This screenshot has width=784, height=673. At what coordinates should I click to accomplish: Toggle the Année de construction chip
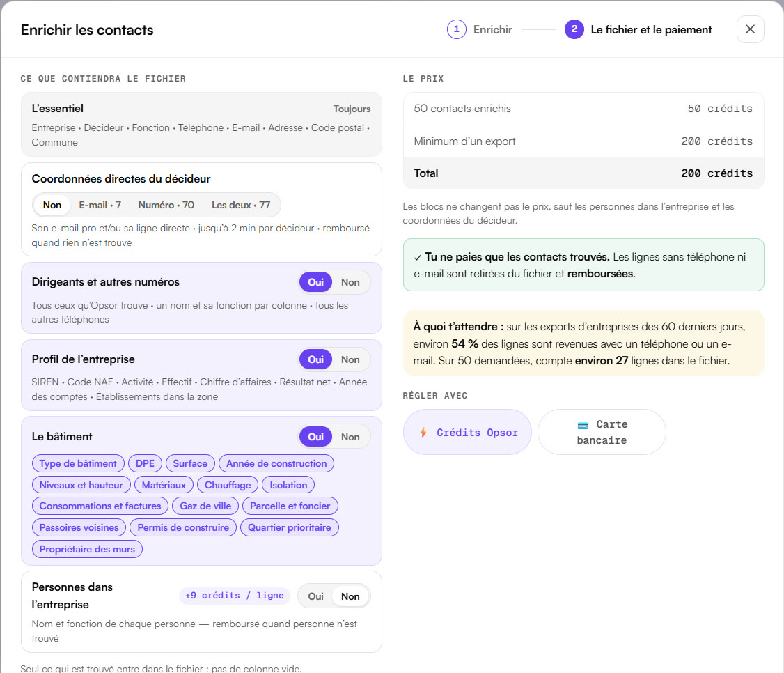276,463
